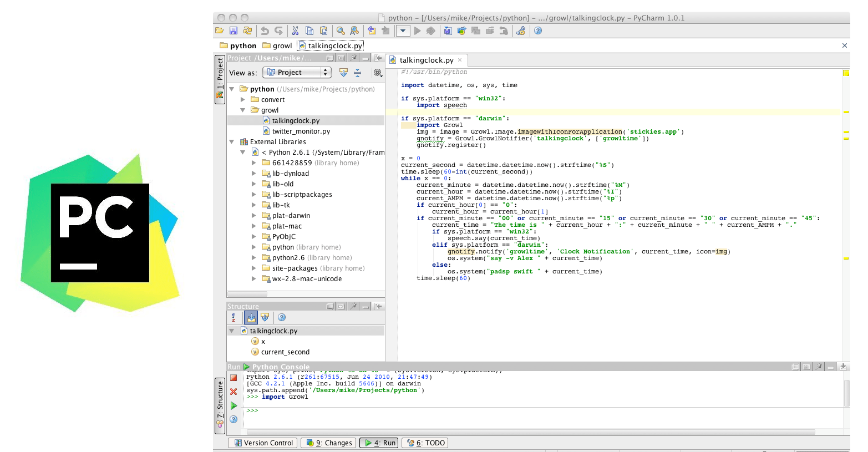Open the Project panel settings gear

[378, 73]
